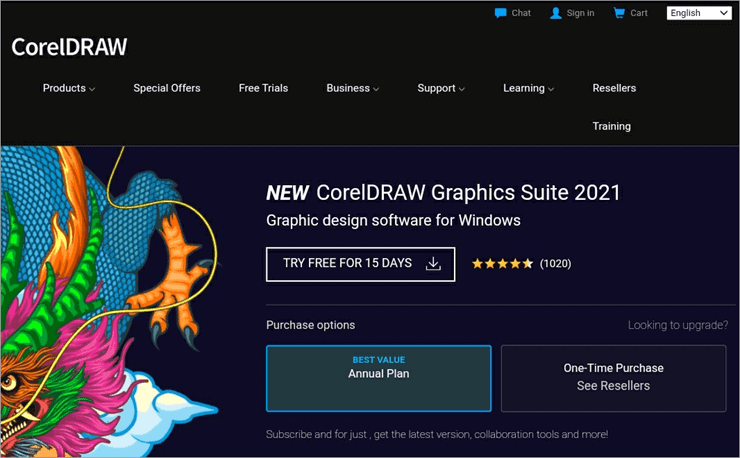Go to Free Trials menu item
This screenshot has width=740, height=458.
pos(263,88)
